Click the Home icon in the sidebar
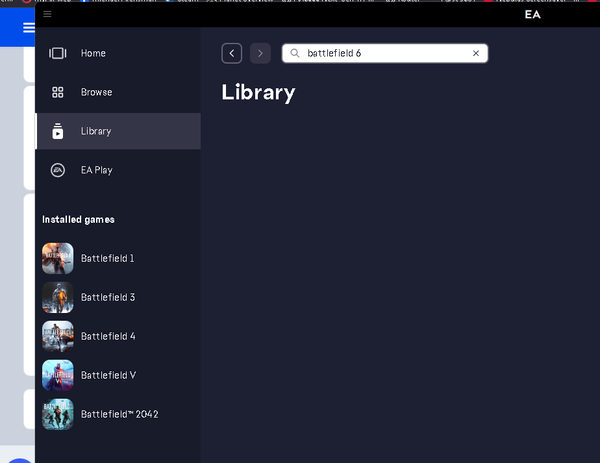600x463 pixels. (58, 53)
